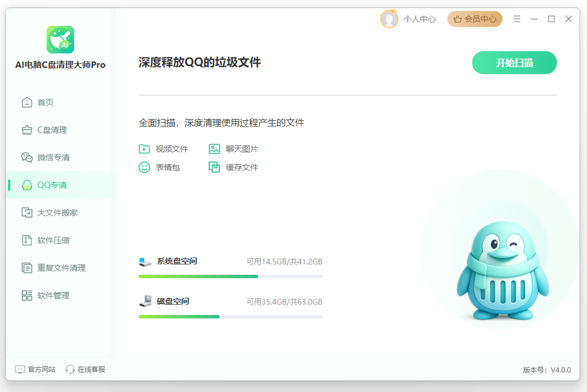Screen dimensions: 587x392
Task: Click the 表情包 label
Action: point(168,167)
